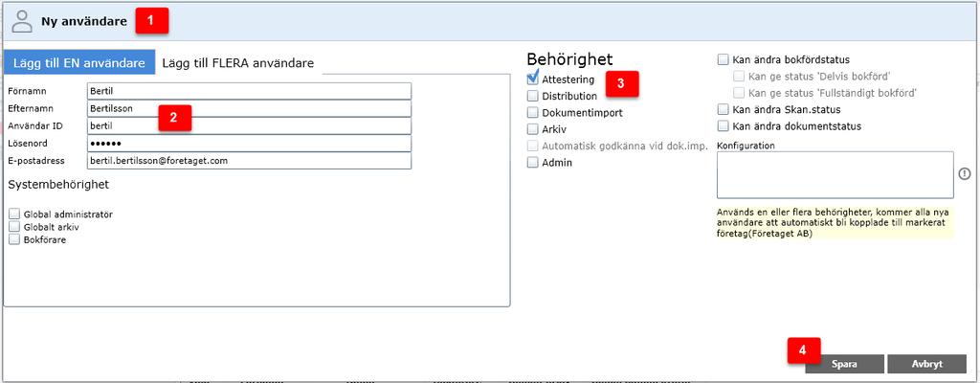Click the Systembehörighet heading
This screenshot has width=980, height=383.
pyautogui.click(x=58, y=185)
